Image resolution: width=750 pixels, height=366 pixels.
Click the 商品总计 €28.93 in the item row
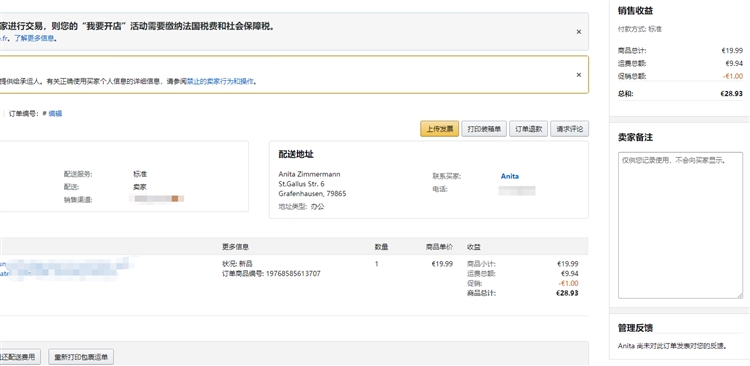click(x=567, y=293)
